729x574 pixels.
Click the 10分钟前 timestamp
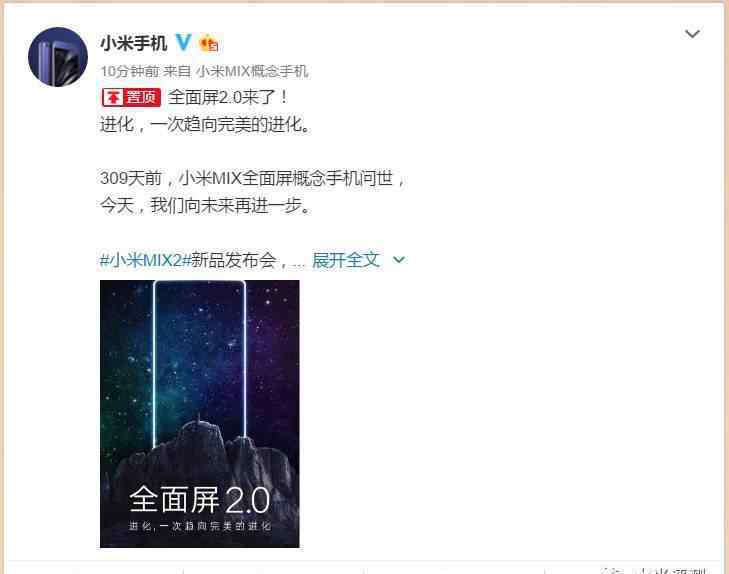(x=130, y=71)
